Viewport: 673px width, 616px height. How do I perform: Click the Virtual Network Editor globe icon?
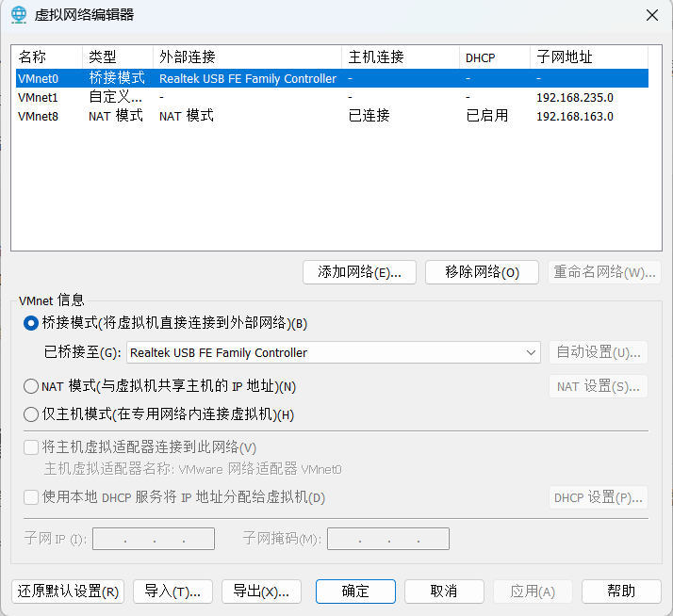click(x=19, y=15)
